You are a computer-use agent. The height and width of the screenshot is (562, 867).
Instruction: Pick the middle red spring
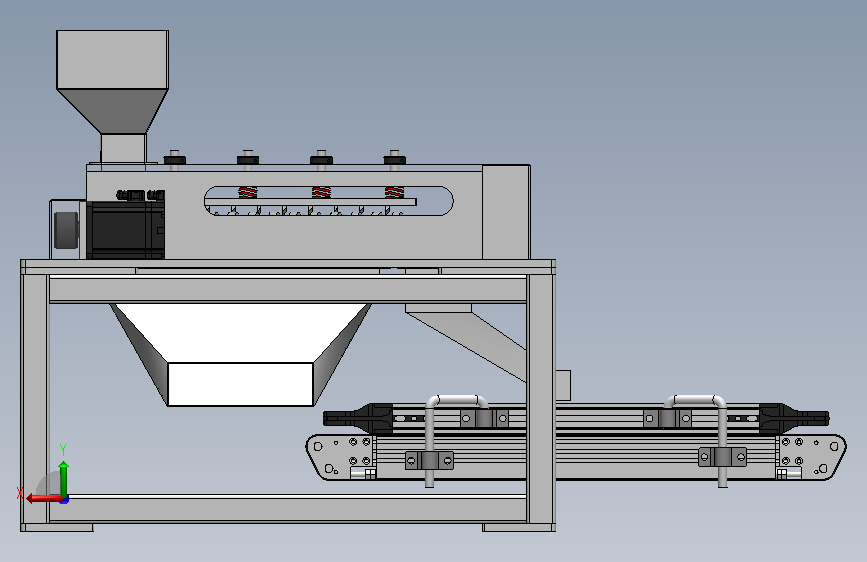coord(321,192)
